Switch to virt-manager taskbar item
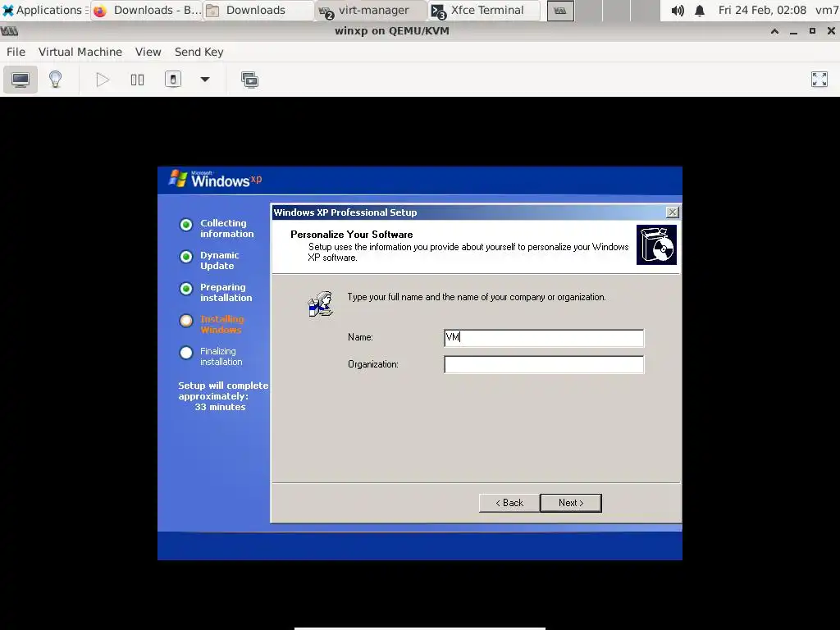This screenshot has height=630, width=840. coord(372,10)
